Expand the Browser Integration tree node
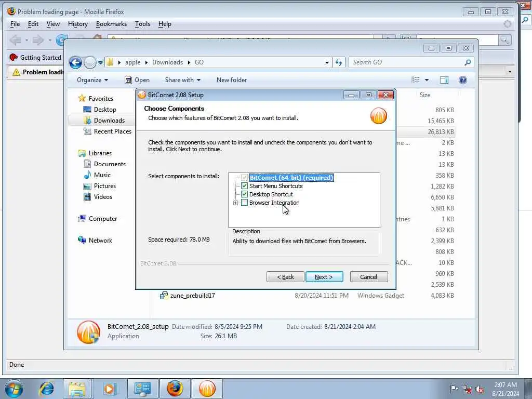Image resolution: width=532 pixels, height=399 pixels. click(x=235, y=203)
